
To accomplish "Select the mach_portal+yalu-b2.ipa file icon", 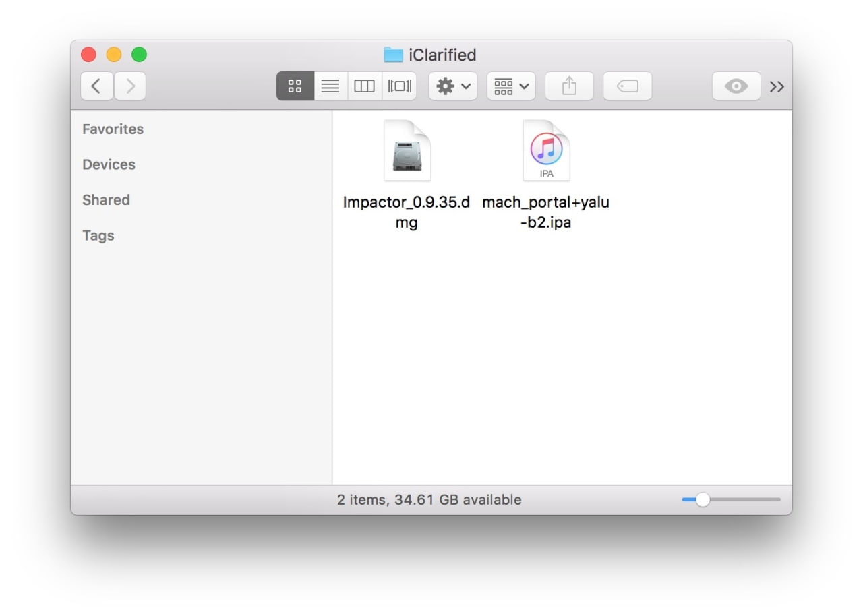I will [x=546, y=151].
